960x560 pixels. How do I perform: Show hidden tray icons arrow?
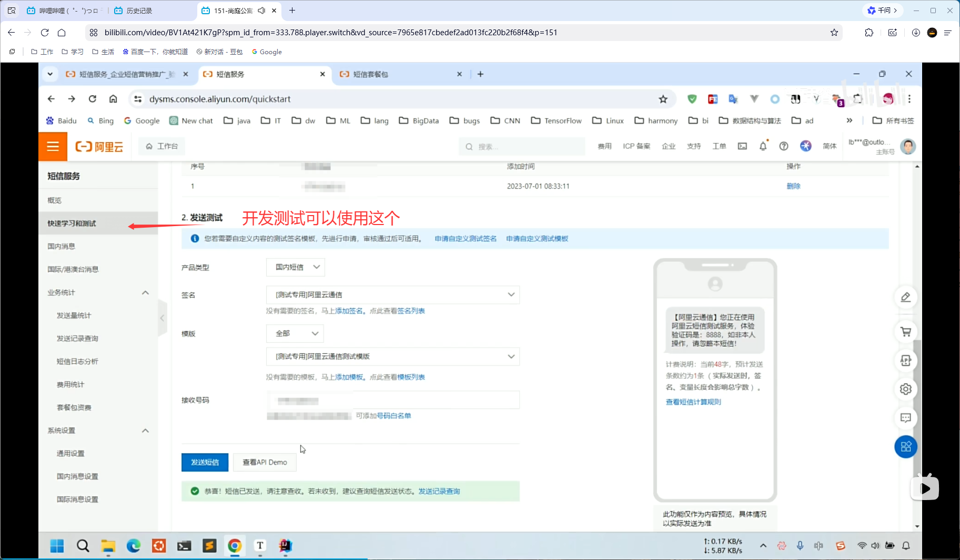pyautogui.click(x=763, y=546)
